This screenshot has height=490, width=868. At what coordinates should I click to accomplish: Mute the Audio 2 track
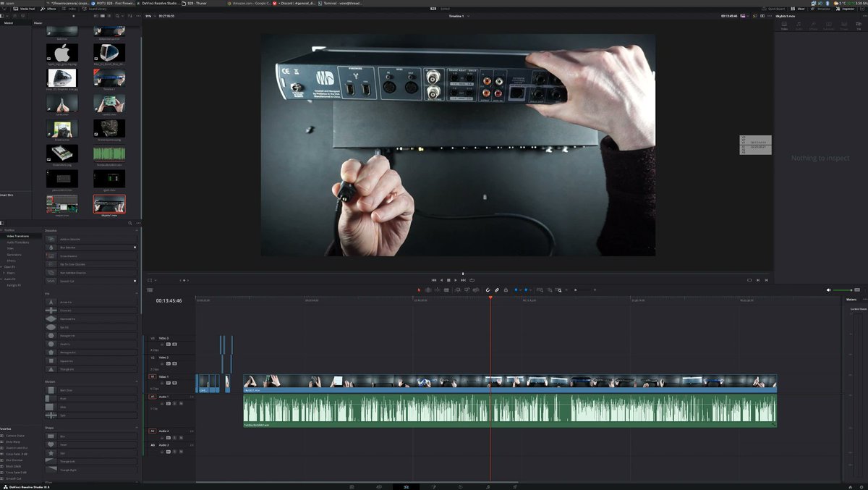pos(181,437)
